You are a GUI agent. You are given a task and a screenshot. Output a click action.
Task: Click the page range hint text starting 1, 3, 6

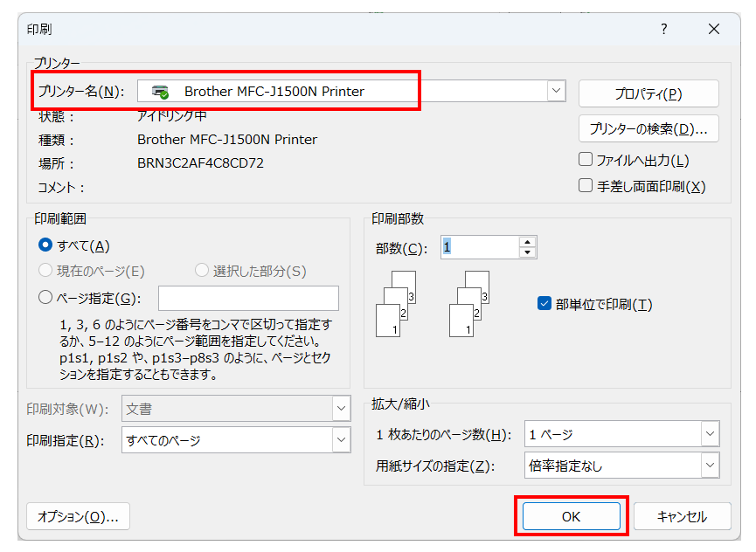(196, 349)
